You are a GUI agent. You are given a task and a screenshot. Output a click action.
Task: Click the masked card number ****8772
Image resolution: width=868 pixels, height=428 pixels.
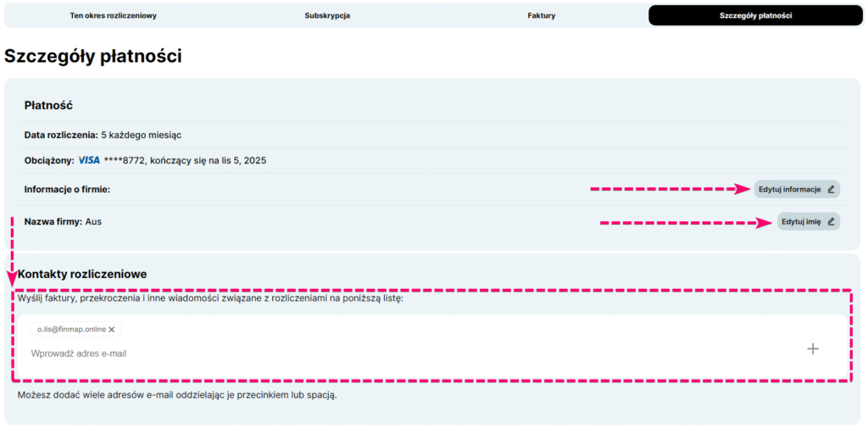click(x=118, y=160)
